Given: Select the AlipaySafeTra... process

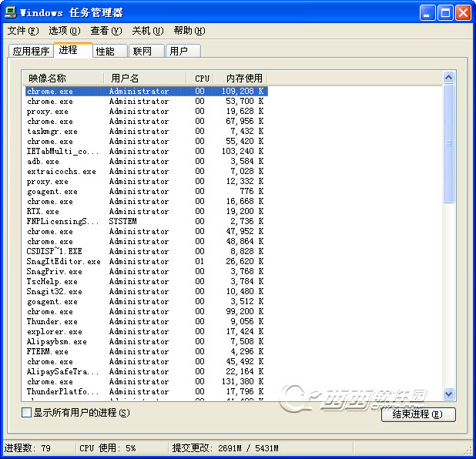Looking at the screenshot, I should (x=146, y=371).
